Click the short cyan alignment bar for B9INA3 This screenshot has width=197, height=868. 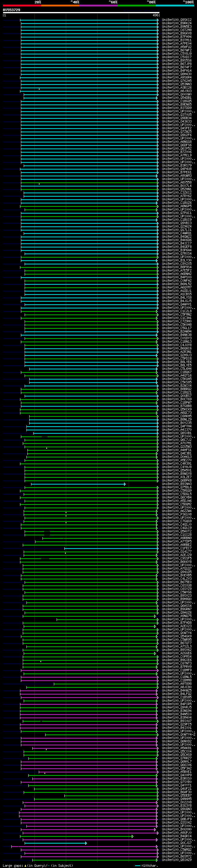(78, 484)
